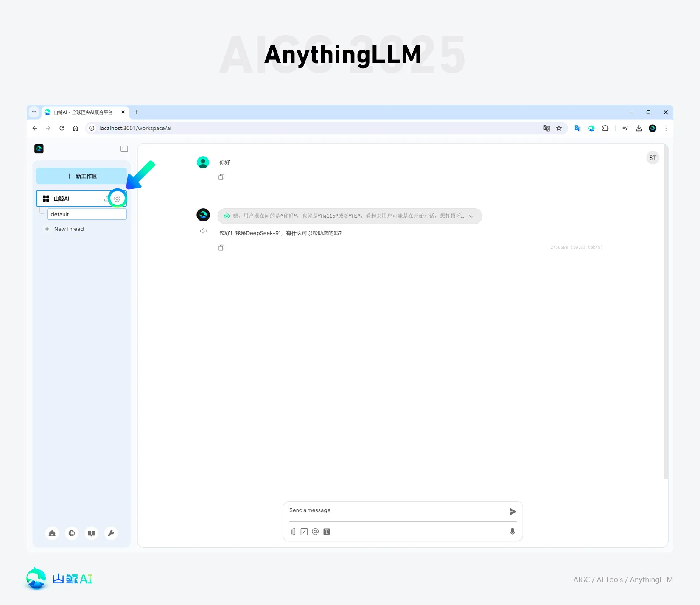Viewport: 700px width, 605px height.
Task: Copy the user message 你好
Action: (221, 177)
